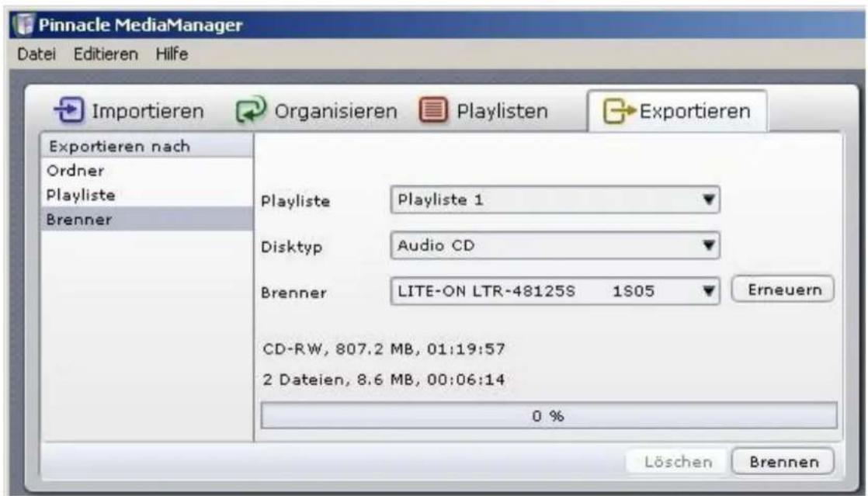Click the 2 Dateien, 8.6 MB text
The width and height of the screenshot is (868, 496).
coord(384,380)
